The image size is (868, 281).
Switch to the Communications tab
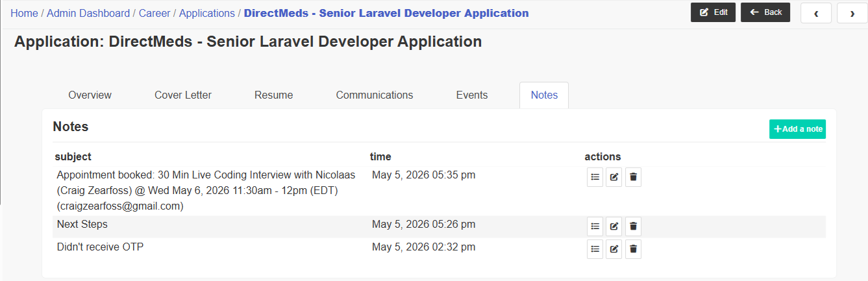tap(375, 95)
